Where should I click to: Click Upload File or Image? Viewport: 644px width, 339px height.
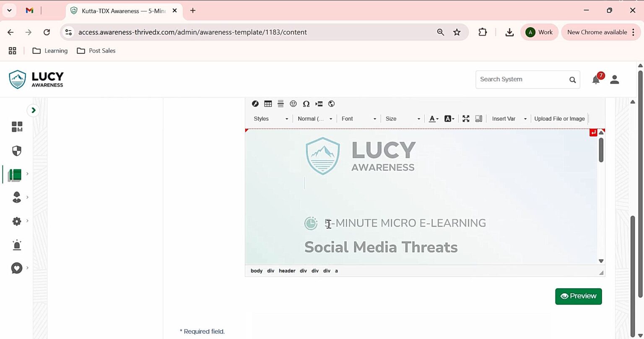(559, 119)
